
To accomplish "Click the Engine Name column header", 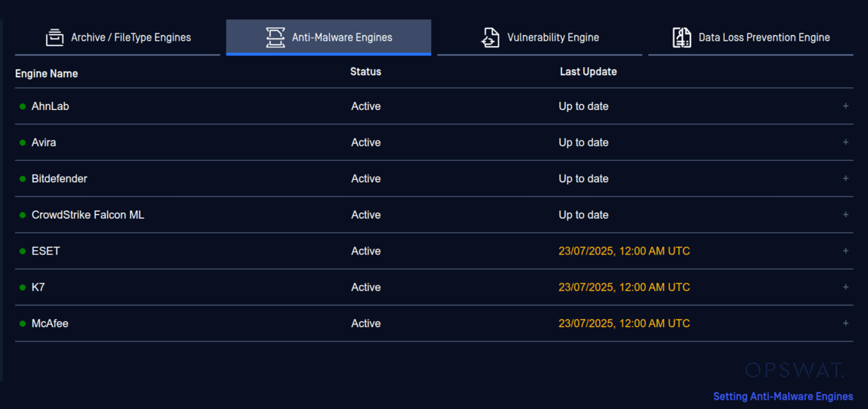I will (47, 74).
